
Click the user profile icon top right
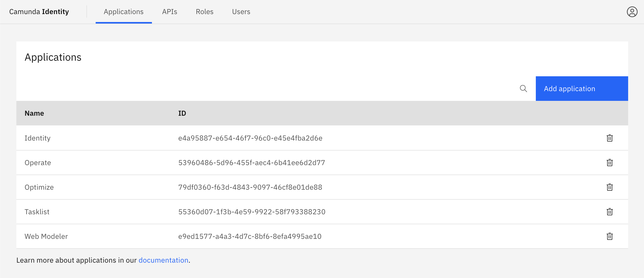631,12
